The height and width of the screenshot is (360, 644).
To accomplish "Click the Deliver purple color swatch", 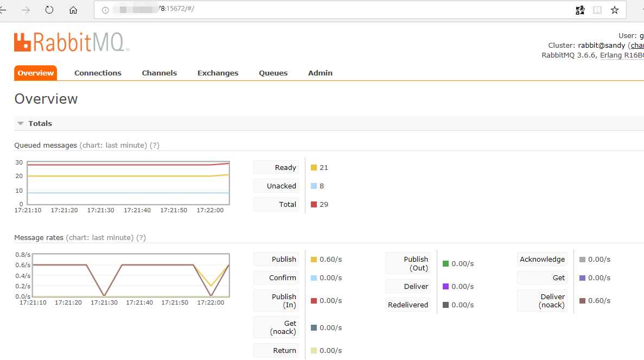I will click(445, 287).
